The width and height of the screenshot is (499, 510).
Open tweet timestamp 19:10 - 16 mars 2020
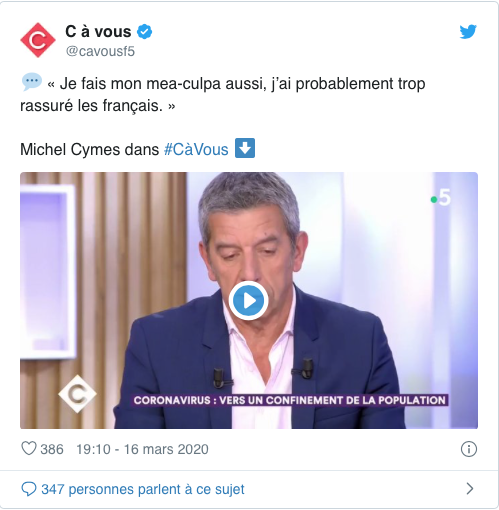pyautogui.click(x=142, y=449)
